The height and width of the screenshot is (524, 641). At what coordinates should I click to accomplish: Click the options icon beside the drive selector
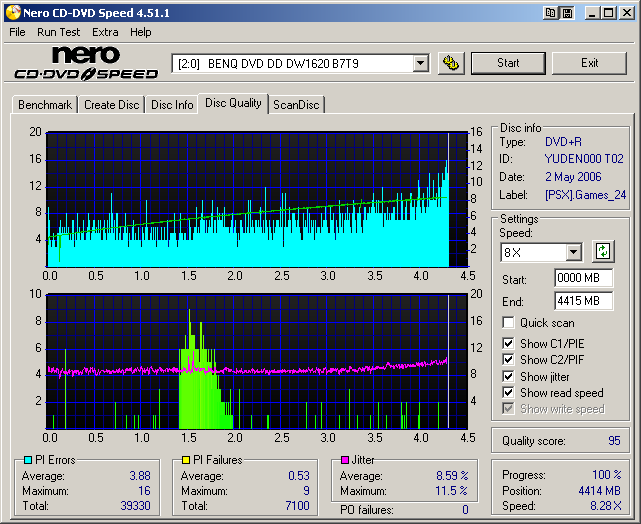452,63
